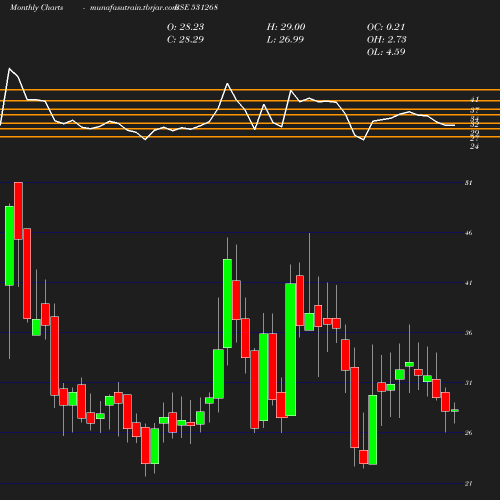Click the "OL: 4.59" reading
The image size is (500, 500).
click(x=386, y=52)
